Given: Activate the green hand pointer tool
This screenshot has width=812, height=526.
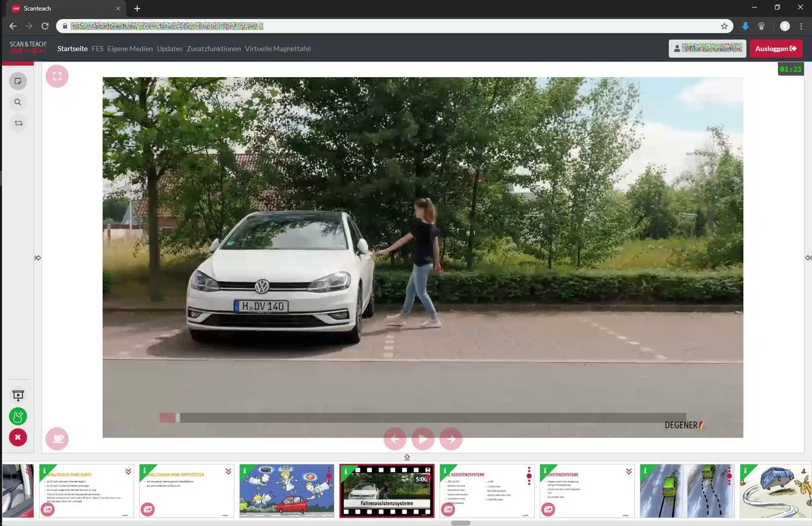Looking at the screenshot, I should [x=18, y=416].
